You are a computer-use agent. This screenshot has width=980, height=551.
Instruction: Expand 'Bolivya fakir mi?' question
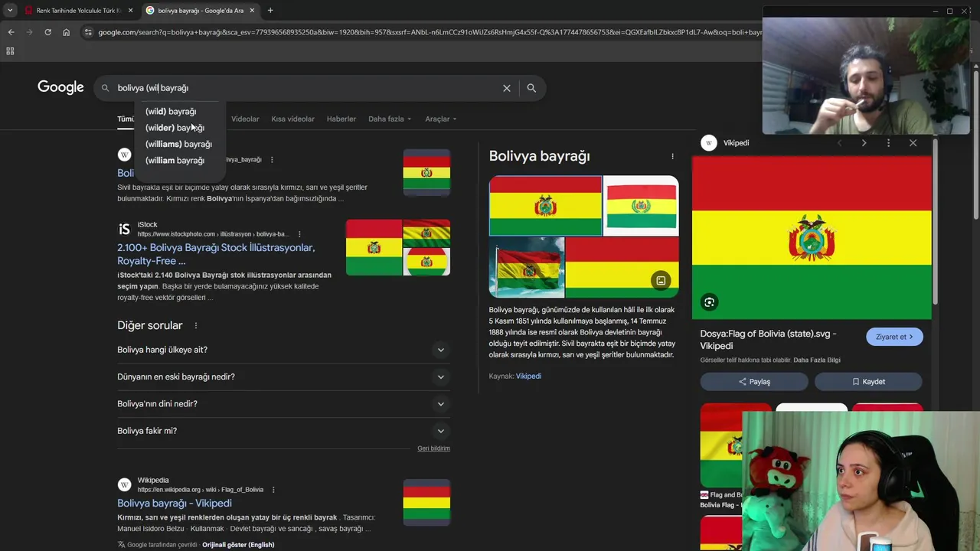click(x=283, y=431)
